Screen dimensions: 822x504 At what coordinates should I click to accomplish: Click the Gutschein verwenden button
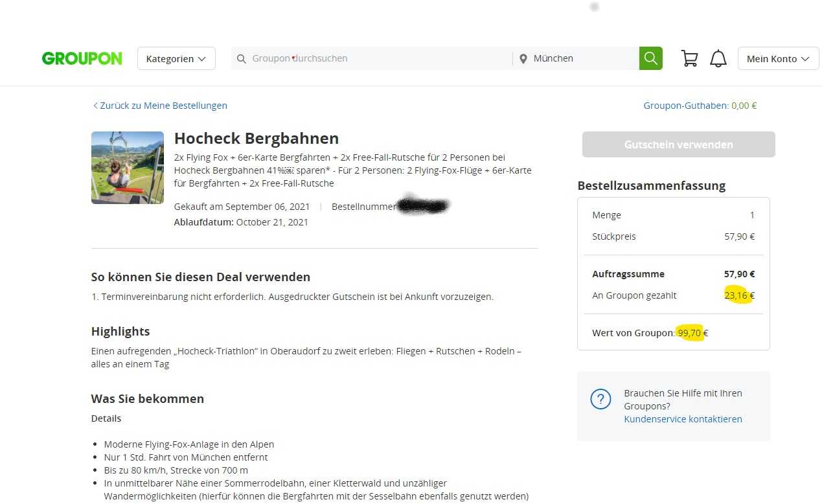coord(678,144)
